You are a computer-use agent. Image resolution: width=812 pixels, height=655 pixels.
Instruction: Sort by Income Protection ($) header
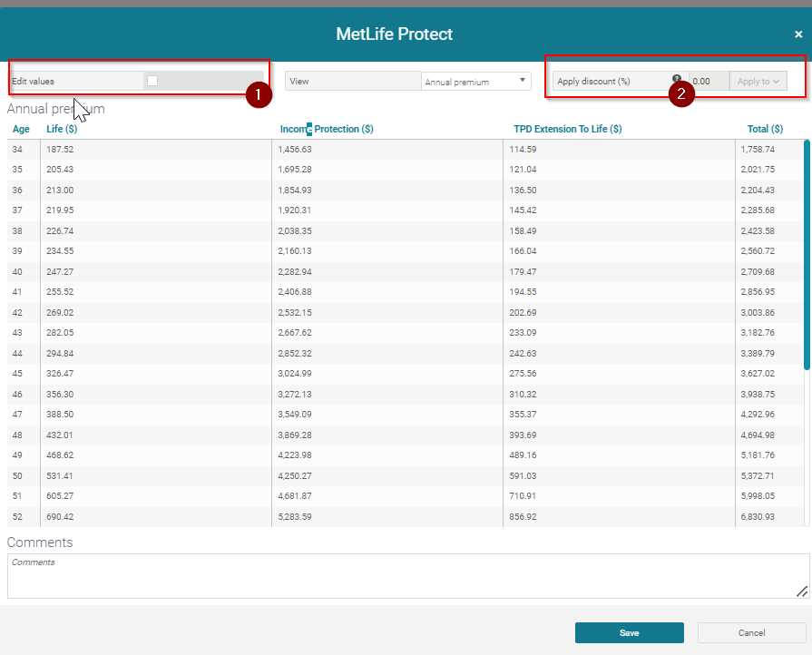point(327,129)
